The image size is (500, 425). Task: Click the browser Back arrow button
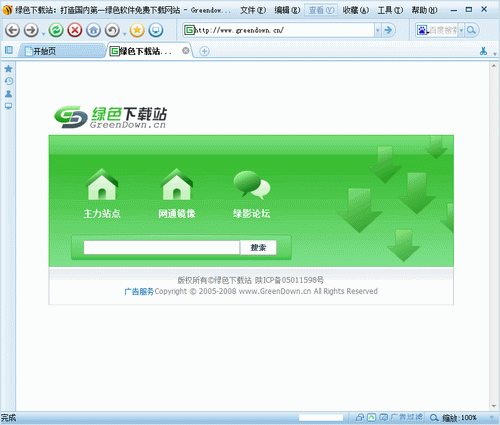12,30
